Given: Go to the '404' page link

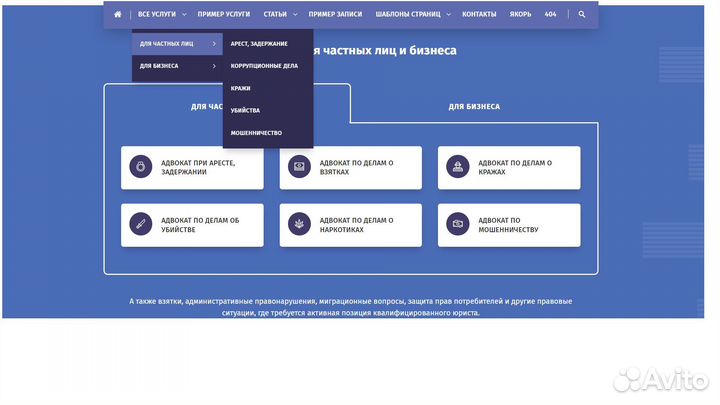Looking at the screenshot, I should [x=551, y=15].
